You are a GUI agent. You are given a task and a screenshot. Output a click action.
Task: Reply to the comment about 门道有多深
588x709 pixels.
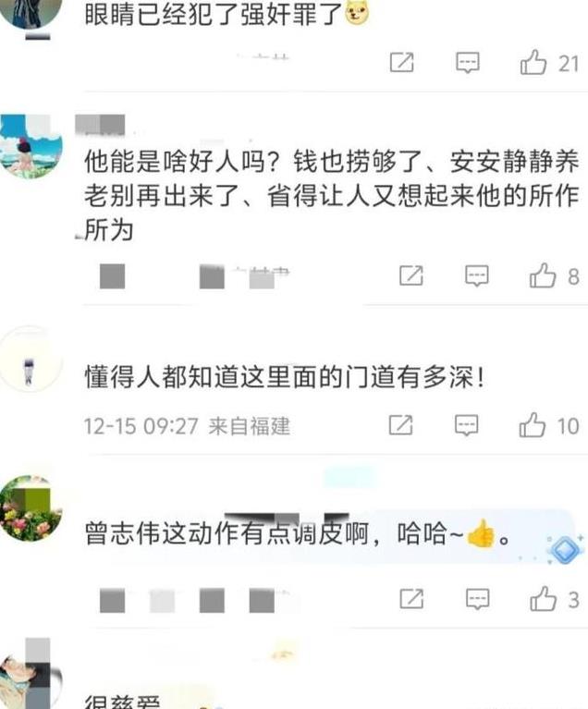[x=466, y=425]
